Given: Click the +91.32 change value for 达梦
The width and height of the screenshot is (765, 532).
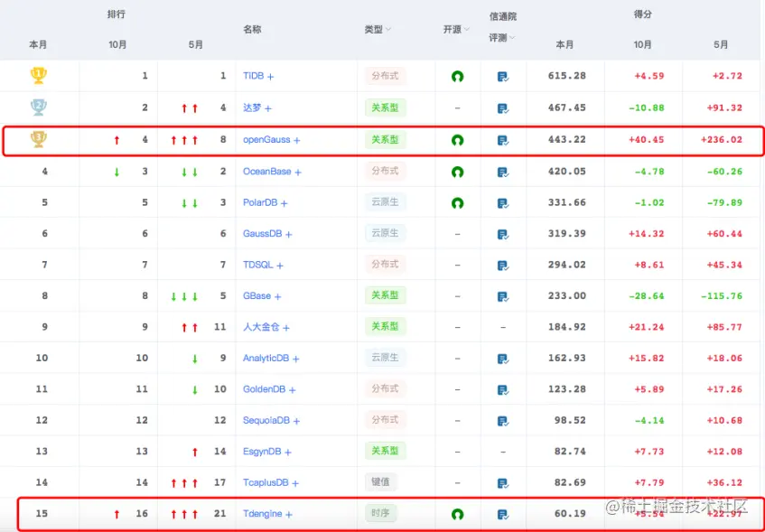Looking at the screenshot, I should tap(724, 107).
